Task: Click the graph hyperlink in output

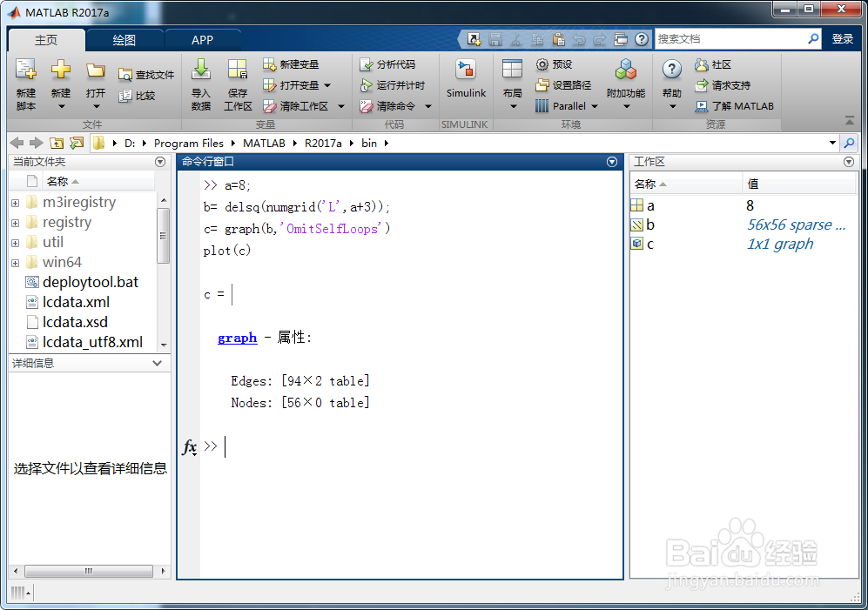Action: click(237, 338)
